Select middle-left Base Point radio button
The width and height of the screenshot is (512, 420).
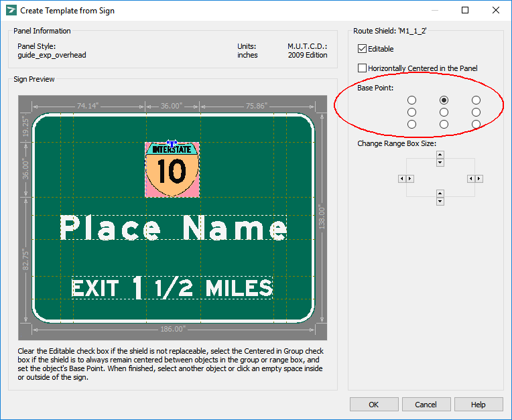[411, 113]
